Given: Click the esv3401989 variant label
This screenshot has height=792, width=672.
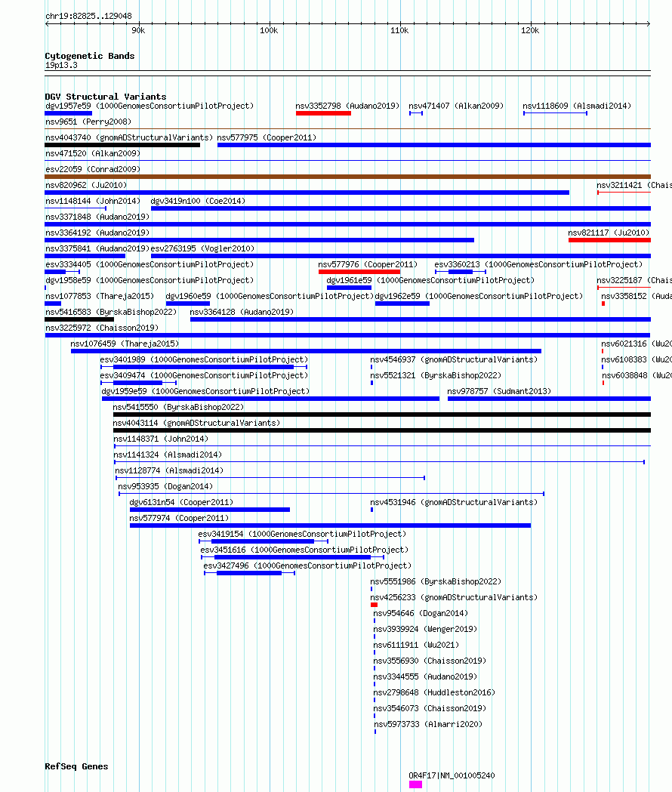Looking at the screenshot, I should tap(204, 359).
